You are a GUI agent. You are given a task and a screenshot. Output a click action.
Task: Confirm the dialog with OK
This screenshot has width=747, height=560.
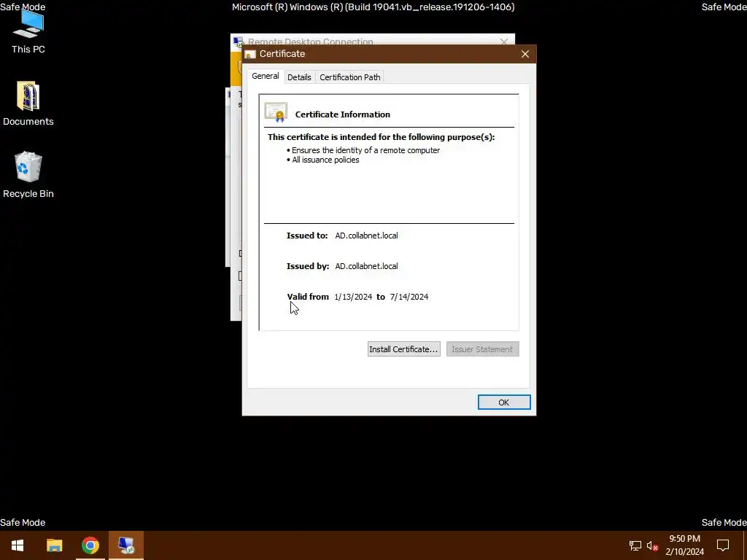tap(504, 402)
